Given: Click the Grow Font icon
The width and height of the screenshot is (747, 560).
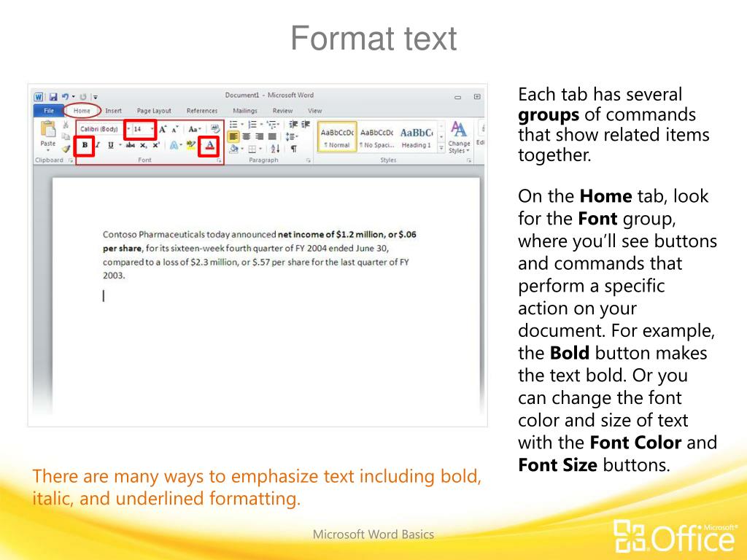Looking at the screenshot, I should pyautogui.click(x=163, y=129).
